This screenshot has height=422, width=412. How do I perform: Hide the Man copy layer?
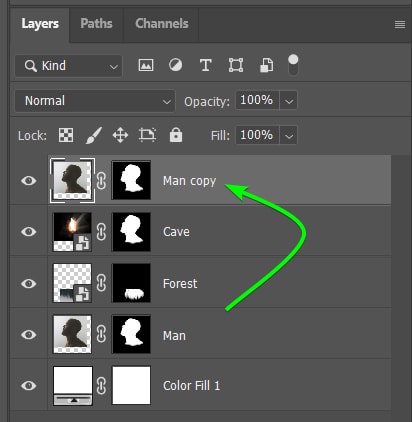pos(29,181)
